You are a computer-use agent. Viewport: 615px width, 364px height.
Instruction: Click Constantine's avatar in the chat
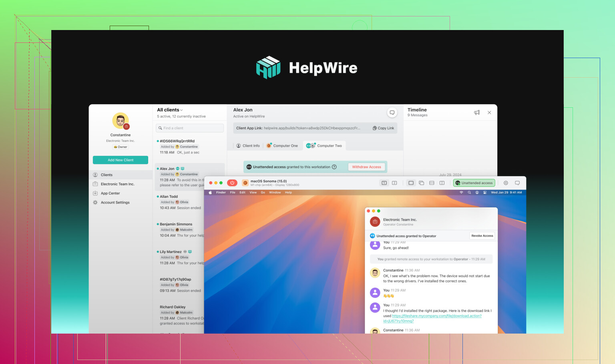pyautogui.click(x=375, y=273)
